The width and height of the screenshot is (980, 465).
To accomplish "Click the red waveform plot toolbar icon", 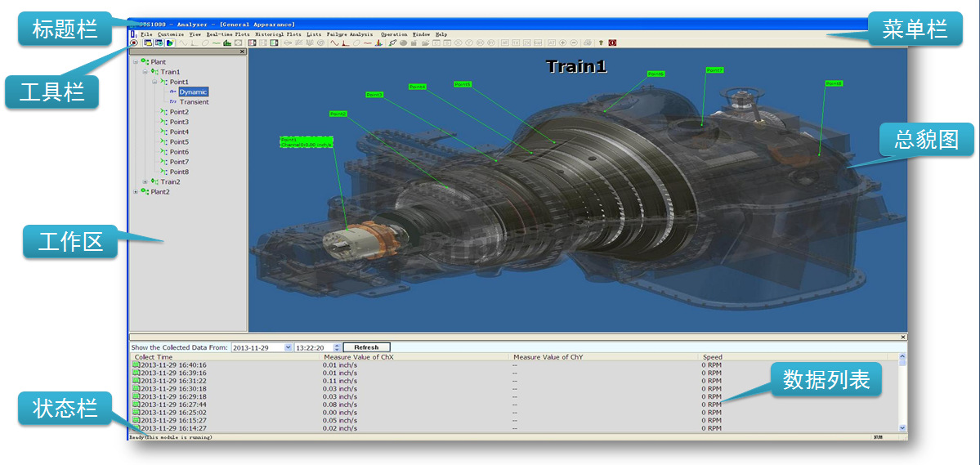I will pyautogui.click(x=335, y=42).
